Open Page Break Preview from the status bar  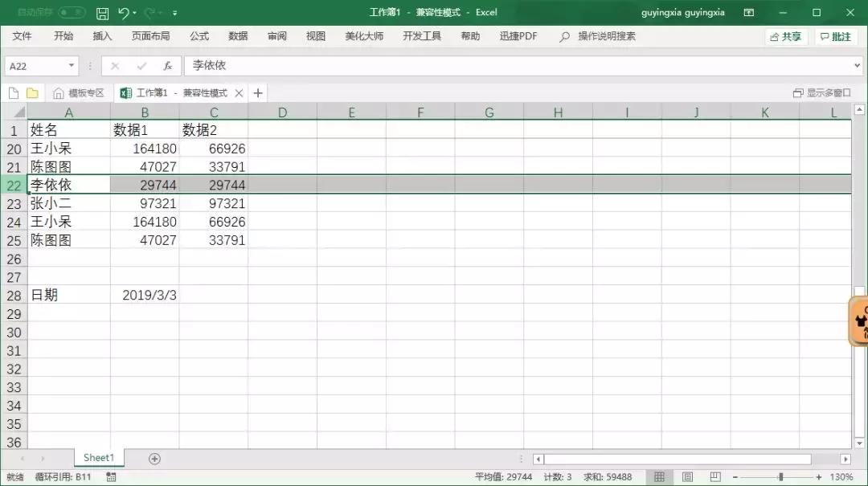pyautogui.click(x=715, y=476)
